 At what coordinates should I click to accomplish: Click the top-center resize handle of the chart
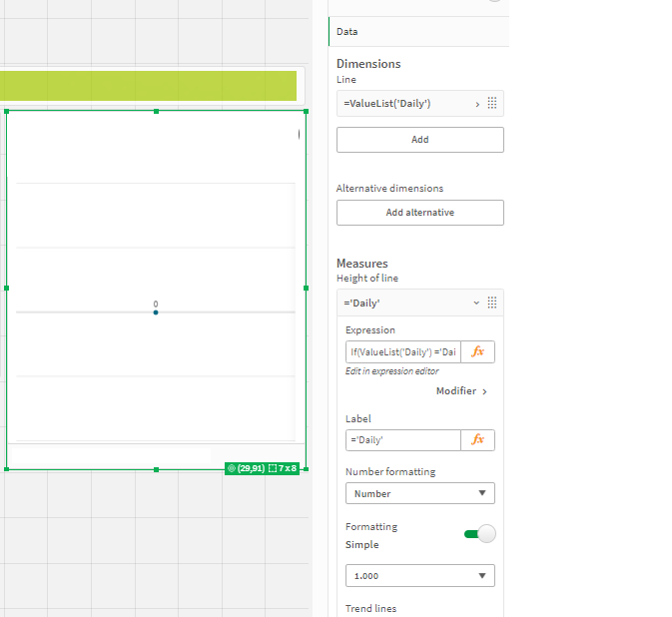[156, 112]
